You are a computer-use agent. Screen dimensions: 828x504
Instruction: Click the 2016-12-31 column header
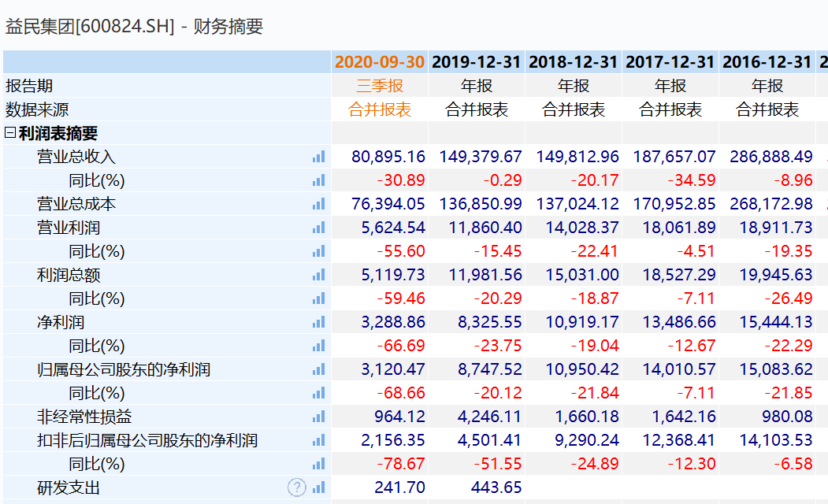coord(767,62)
